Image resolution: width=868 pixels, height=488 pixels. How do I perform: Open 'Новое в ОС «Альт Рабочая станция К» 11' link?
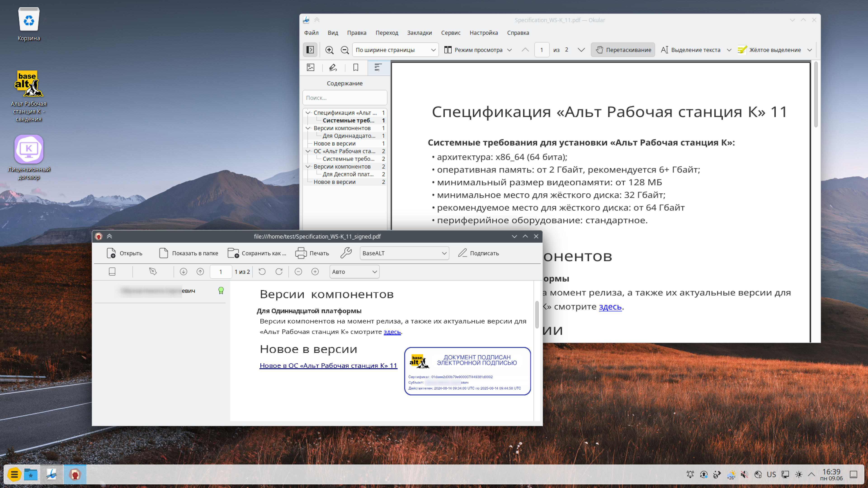[328, 365]
